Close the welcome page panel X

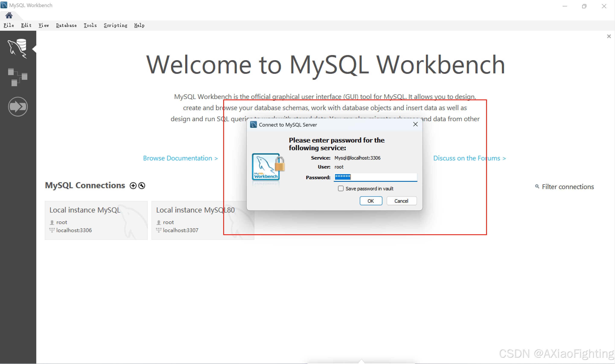pyautogui.click(x=609, y=36)
